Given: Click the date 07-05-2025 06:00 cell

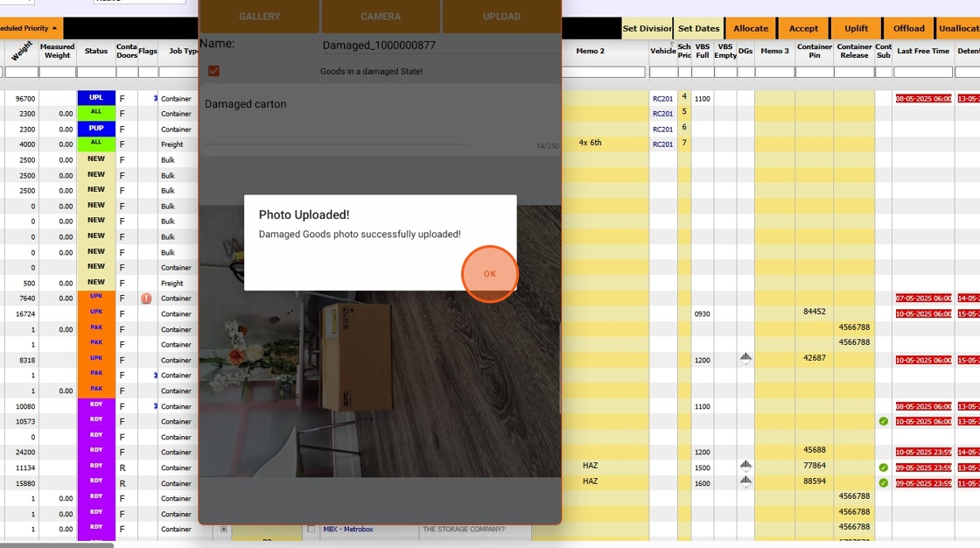Looking at the screenshot, I should coord(923,299).
